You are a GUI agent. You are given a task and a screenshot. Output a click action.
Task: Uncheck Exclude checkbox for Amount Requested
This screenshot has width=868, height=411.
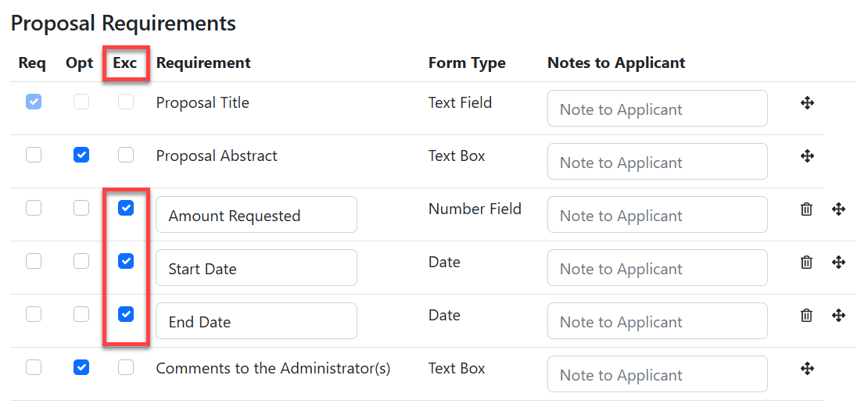[x=126, y=209]
